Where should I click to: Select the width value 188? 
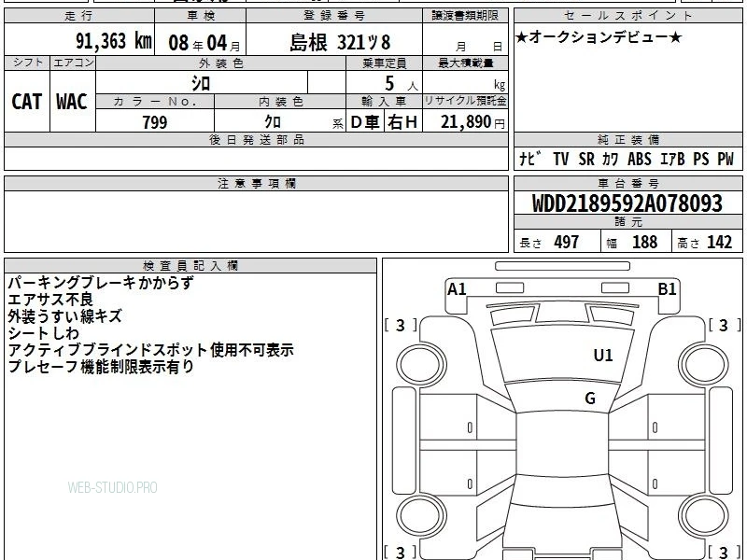644,242
